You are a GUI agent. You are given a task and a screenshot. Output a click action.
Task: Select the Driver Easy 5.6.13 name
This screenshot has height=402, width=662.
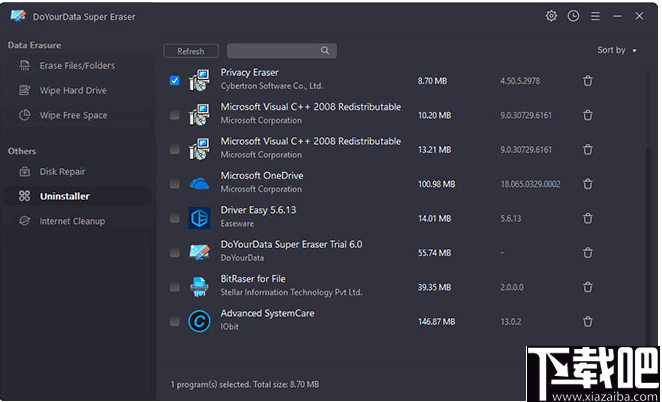[x=258, y=210]
